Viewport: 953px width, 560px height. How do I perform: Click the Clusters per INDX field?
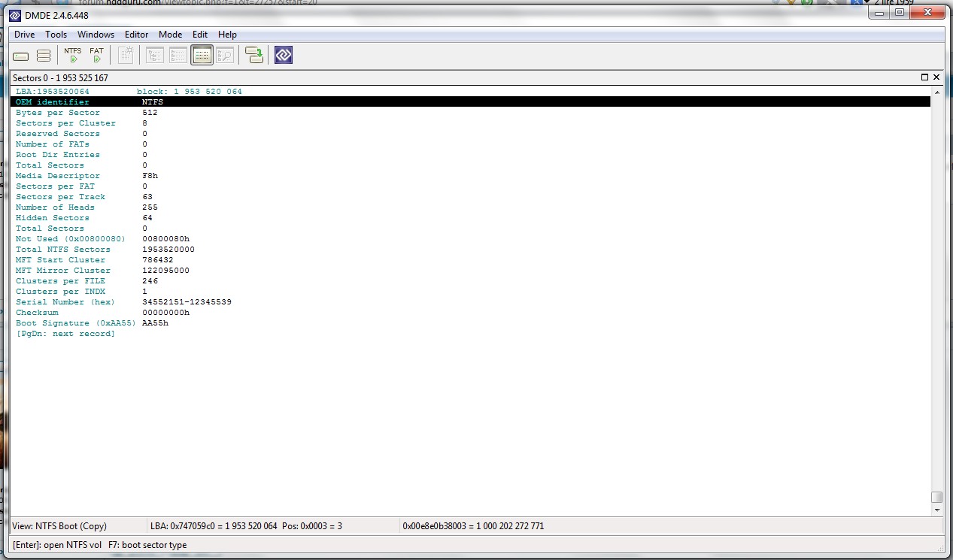click(471, 292)
